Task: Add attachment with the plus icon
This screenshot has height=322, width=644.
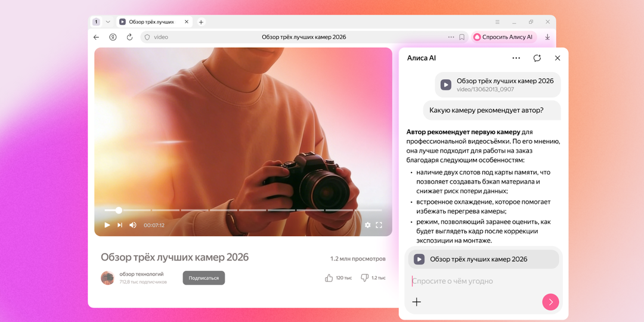Action: tap(416, 302)
